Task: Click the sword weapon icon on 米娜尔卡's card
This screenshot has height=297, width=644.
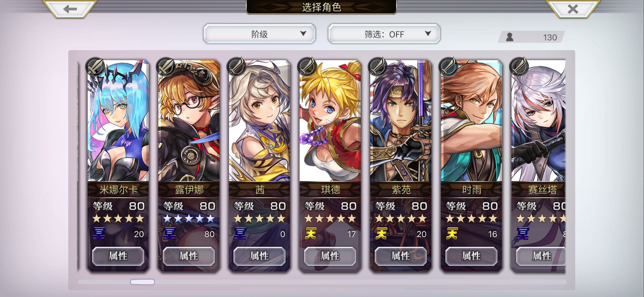Action: tap(95, 67)
